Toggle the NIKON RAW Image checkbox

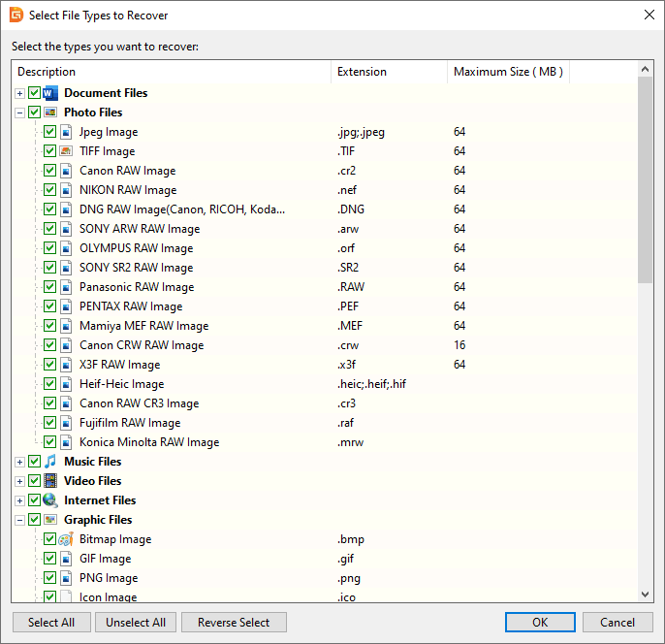click(50, 190)
